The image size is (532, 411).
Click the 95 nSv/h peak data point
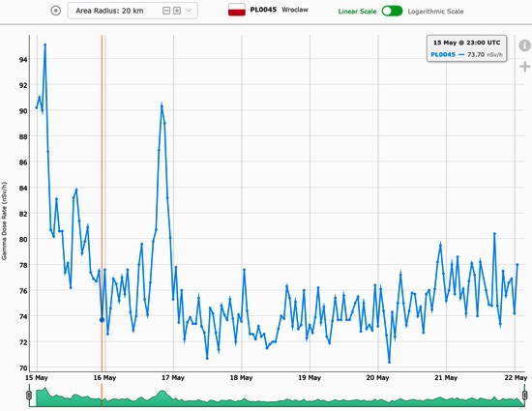[x=44, y=44]
